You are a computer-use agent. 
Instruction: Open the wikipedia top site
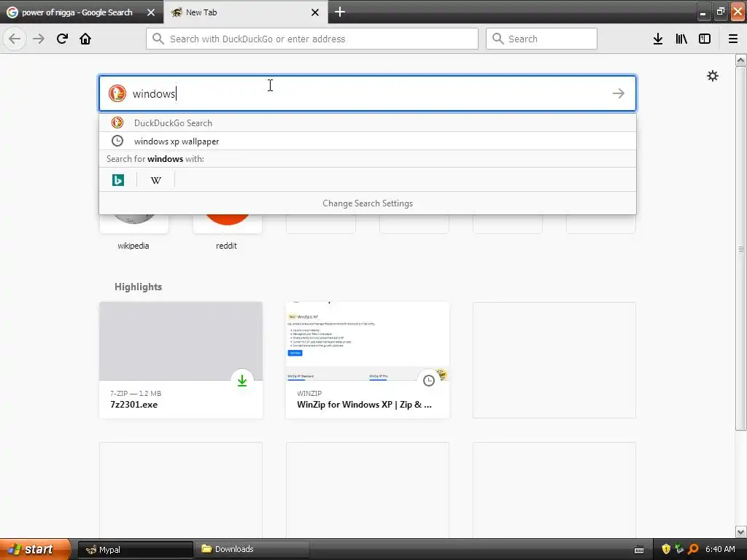click(133, 231)
